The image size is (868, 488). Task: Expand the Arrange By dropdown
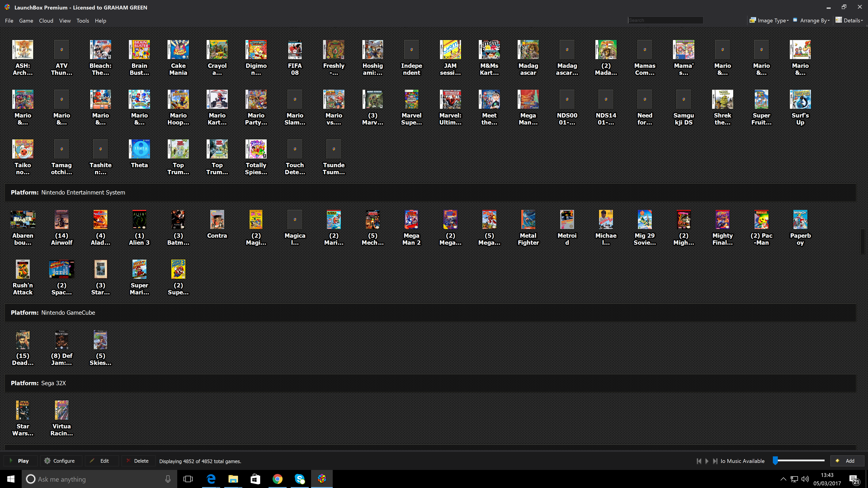click(811, 20)
